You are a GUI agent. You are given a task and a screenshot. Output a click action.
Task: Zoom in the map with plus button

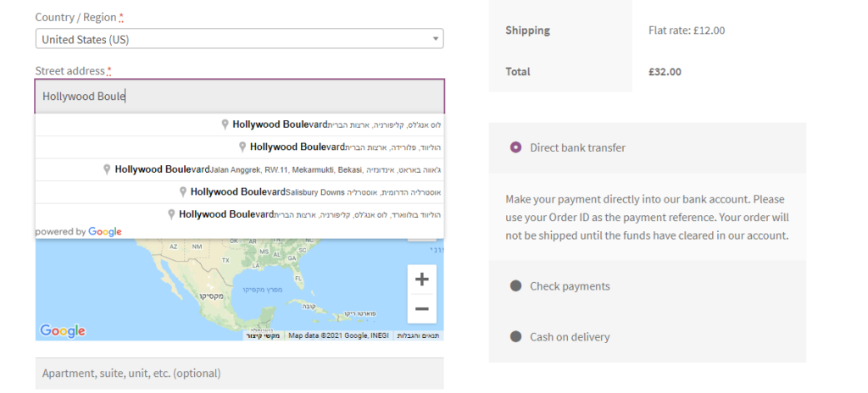(x=422, y=280)
